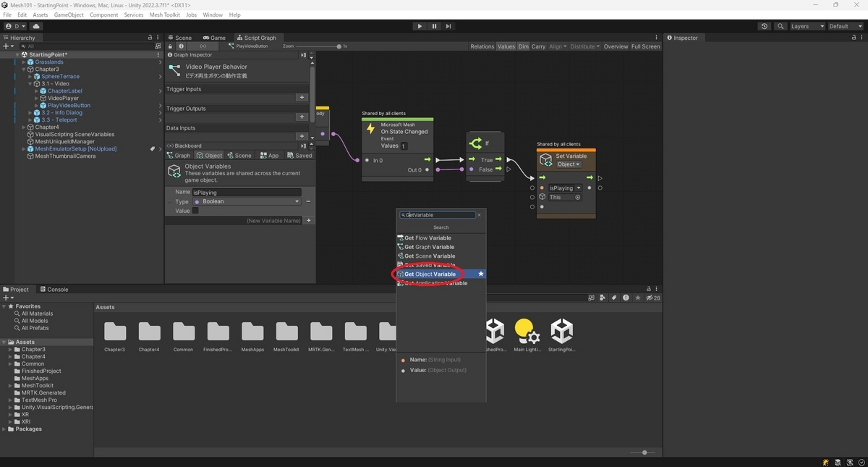The image size is (868, 467).
Task: Open the Window menu
Action: coord(213,14)
